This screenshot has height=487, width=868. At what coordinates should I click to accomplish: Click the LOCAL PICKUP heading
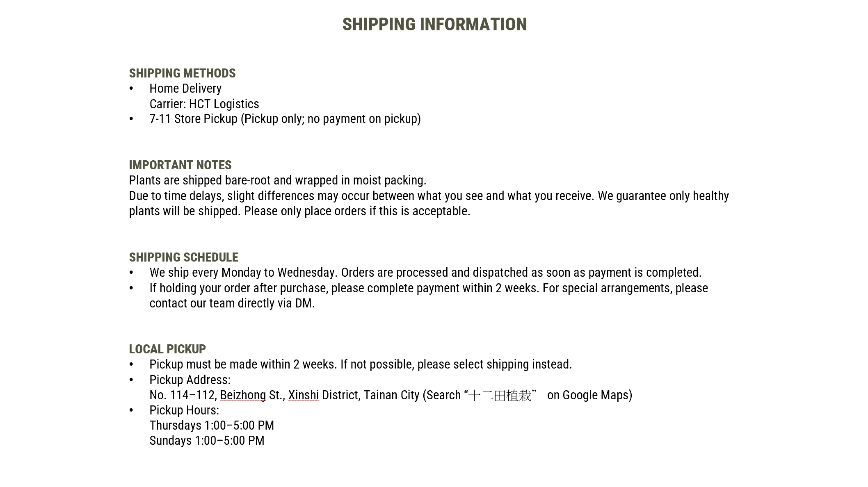coord(167,349)
